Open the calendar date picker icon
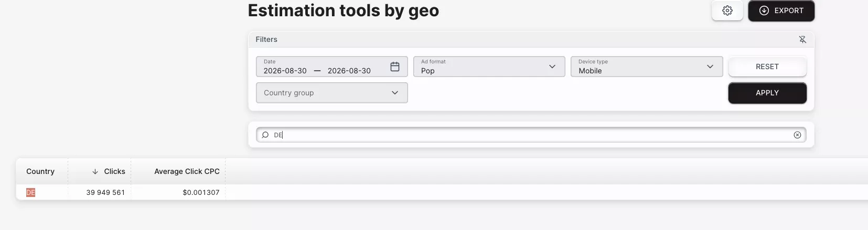This screenshot has width=868, height=230. click(395, 67)
